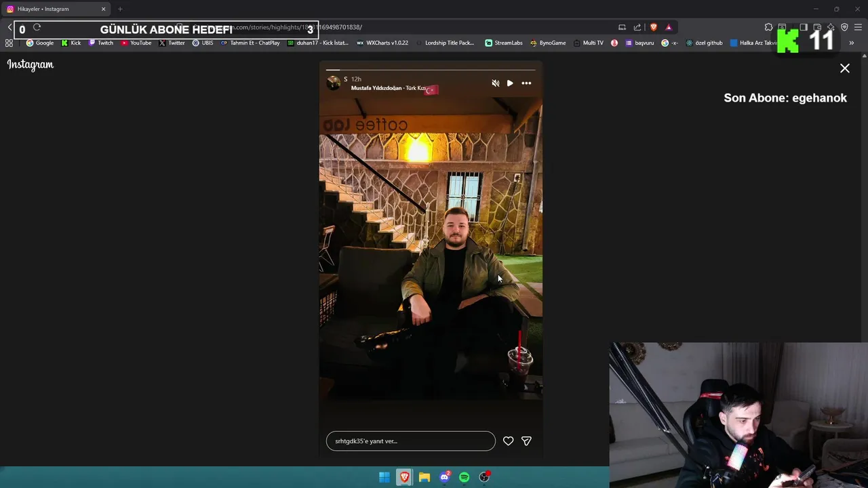Select the Hikayeler • Instagram tab
868x488 pixels.
click(54, 9)
